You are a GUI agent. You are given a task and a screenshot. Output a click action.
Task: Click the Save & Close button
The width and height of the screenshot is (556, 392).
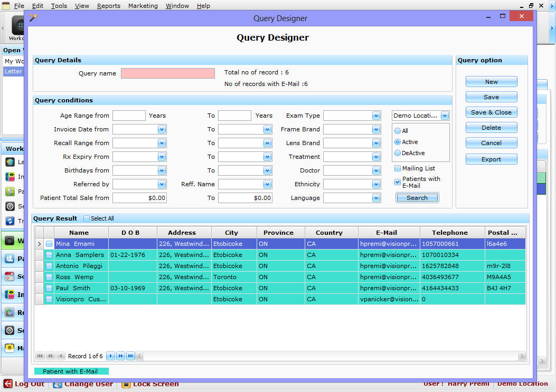point(491,112)
